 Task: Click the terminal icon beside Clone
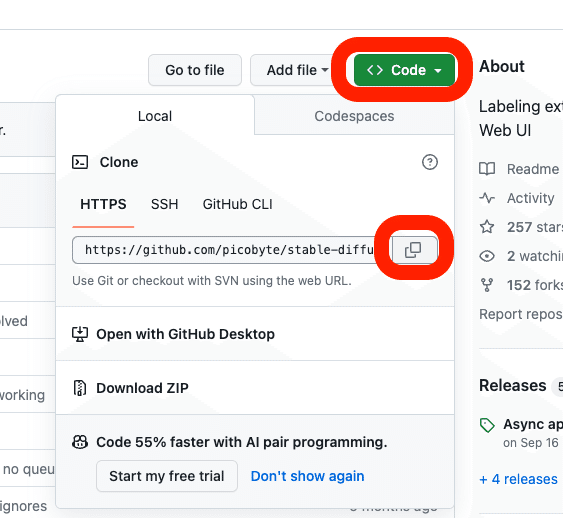point(80,162)
